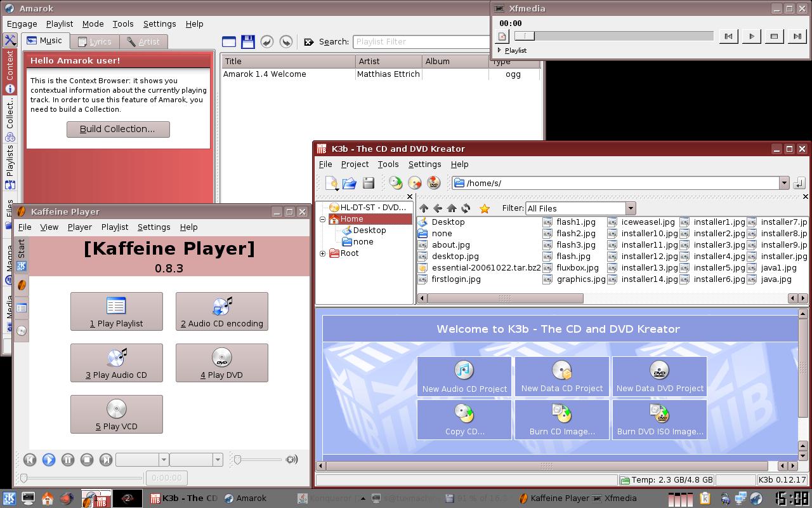This screenshot has width=812, height=508.
Task: Click the Xfmedia previous track button
Action: point(728,37)
